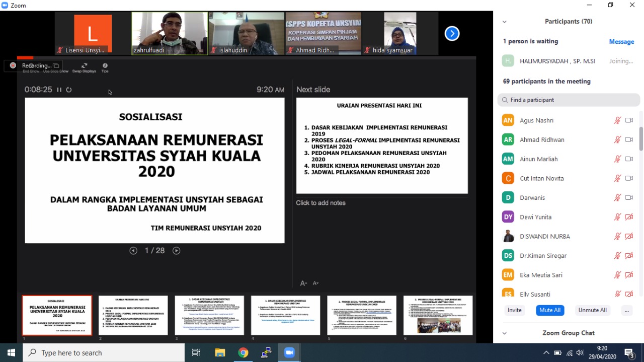Open Google Chrome from the taskbar
This screenshot has height=362, width=644.
pyautogui.click(x=243, y=353)
